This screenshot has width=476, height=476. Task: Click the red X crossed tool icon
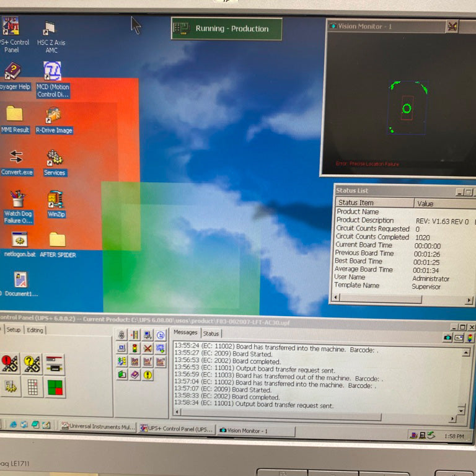pyautogui.click(x=148, y=348)
